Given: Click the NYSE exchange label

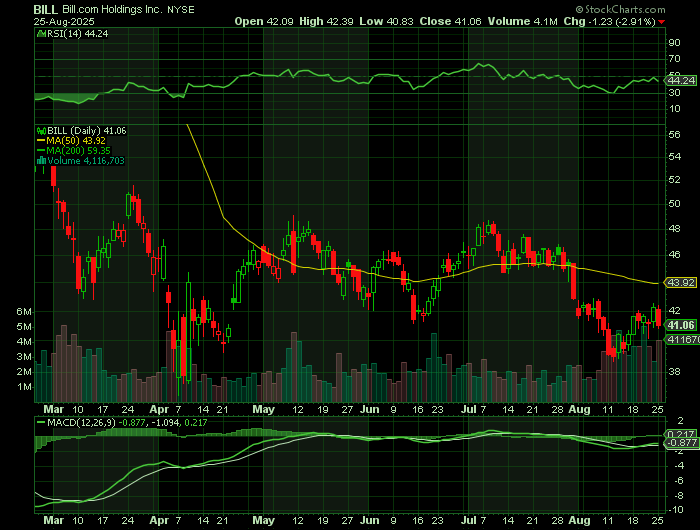Looking at the screenshot, I should pyautogui.click(x=181, y=10).
